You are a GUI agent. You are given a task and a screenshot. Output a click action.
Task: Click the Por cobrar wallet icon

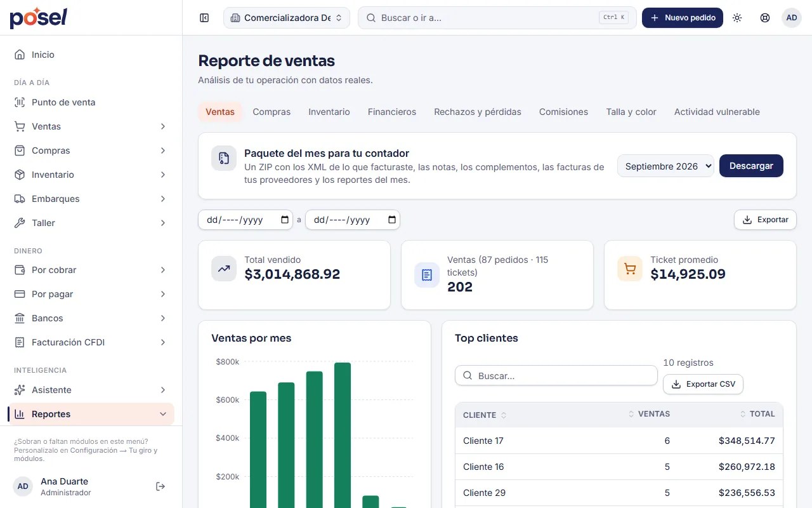tap(20, 270)
